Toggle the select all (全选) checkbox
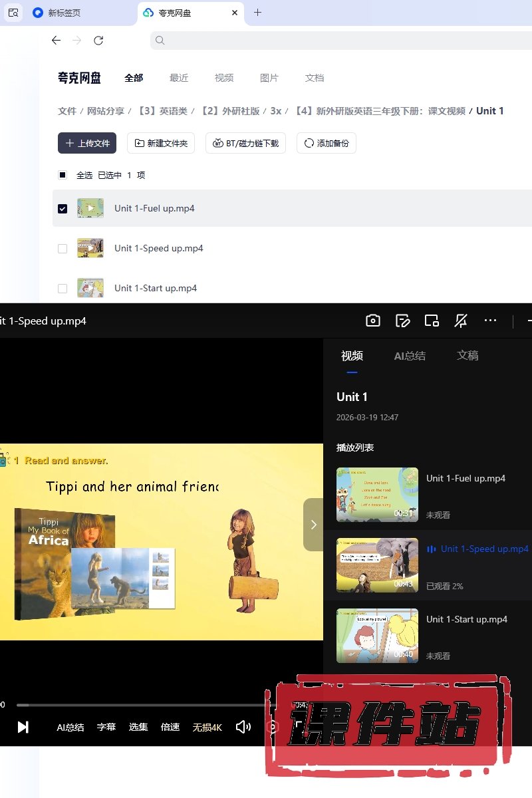 (x=63, y=176)
